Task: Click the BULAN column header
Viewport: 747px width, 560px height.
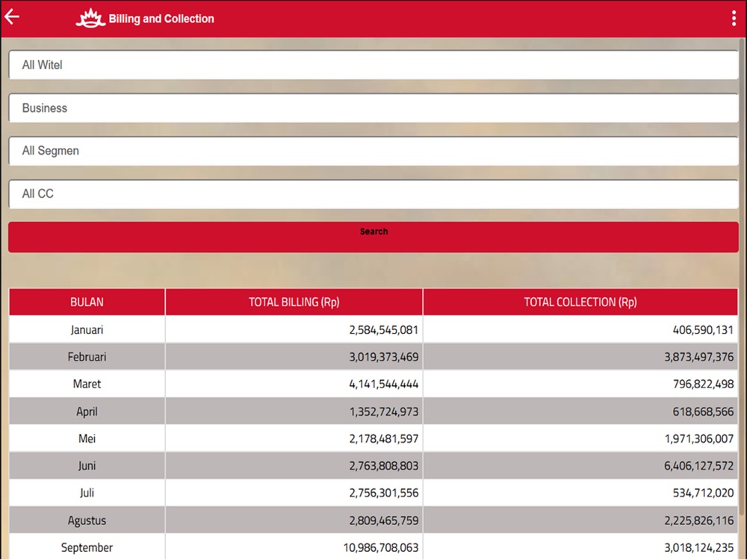Action: (x=87, y=302)
